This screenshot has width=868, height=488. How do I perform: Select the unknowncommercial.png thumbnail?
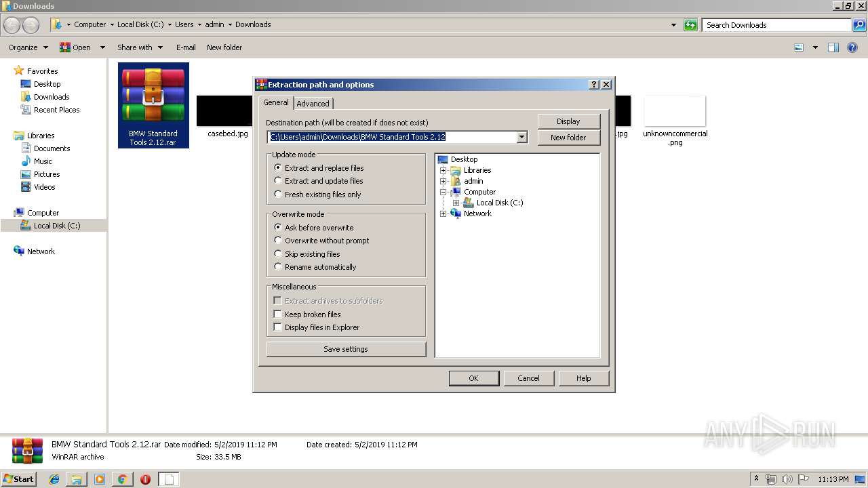[x=675, y=111]
